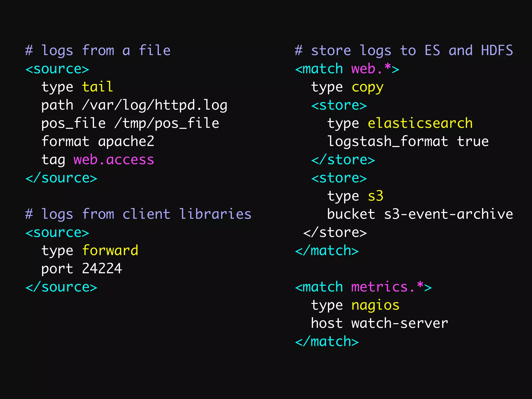The image size is (532, 399).
Task: Click the magenta 'web.*' match pattern
Action: coord(371,69)
